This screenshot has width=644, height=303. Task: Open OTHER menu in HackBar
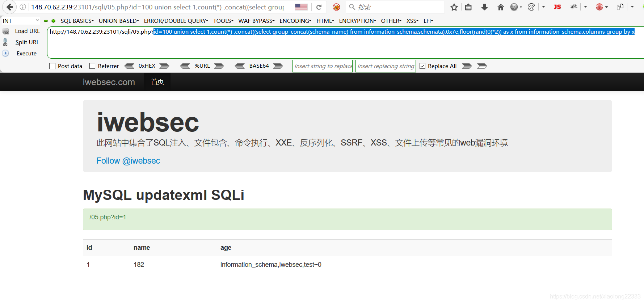pos(391,21)
